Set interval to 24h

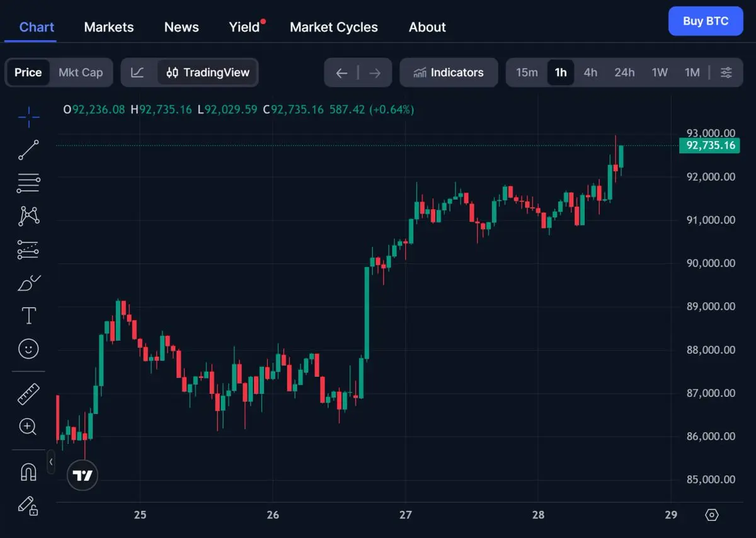click(625, 72)
